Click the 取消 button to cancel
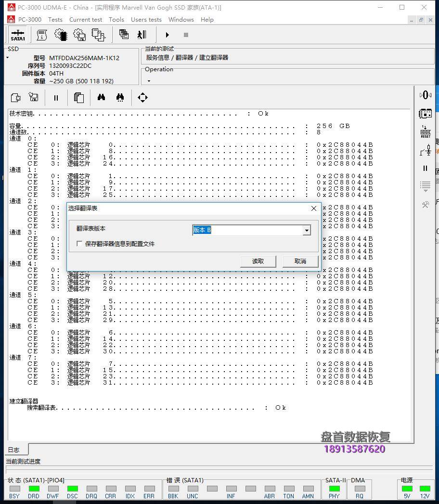This screenshot has width=439, height=504. pyautogui.click(x=300, y=261)
